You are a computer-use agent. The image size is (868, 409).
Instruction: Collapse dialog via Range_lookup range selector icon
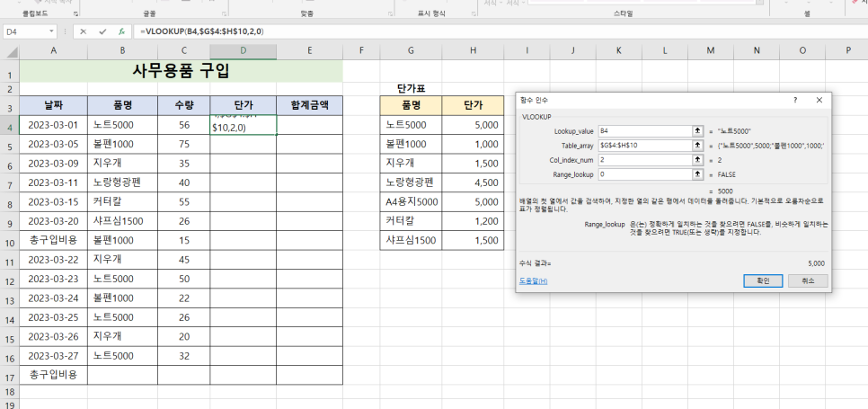[697, 174]
